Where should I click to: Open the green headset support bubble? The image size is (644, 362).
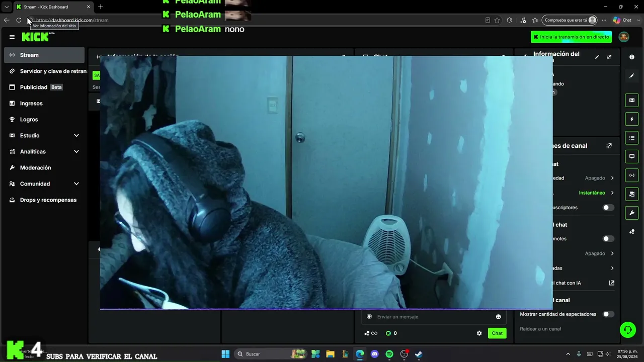[x=627, y=330]
